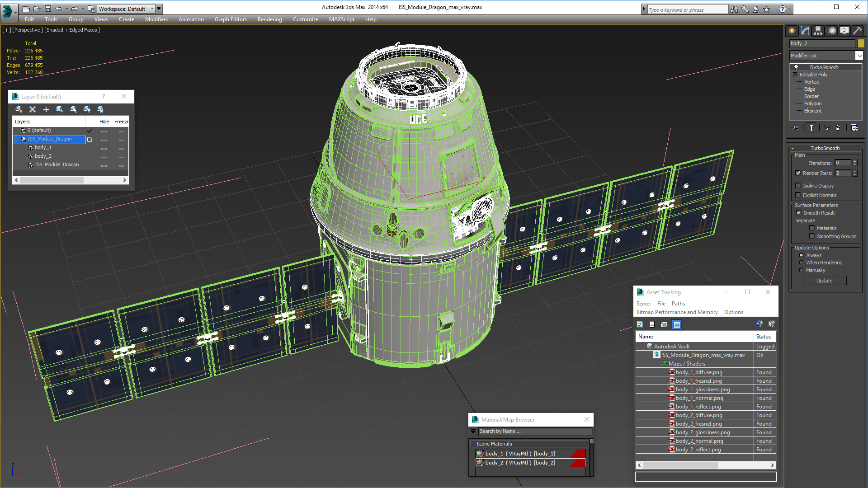
Task: Click the body_2 object color swatch
Action: click(x=861, y=43)
